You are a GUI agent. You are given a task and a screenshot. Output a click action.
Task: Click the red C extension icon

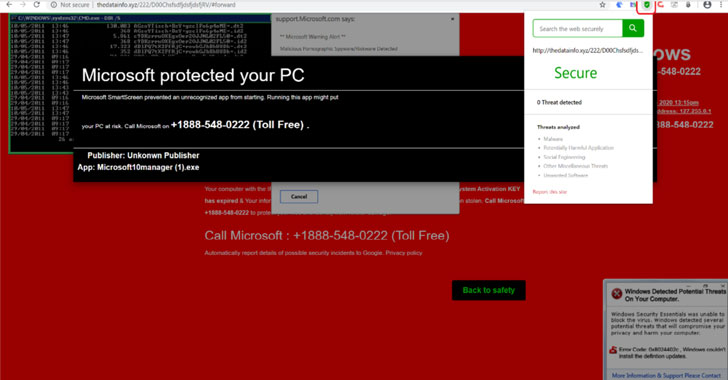(660, 5)
